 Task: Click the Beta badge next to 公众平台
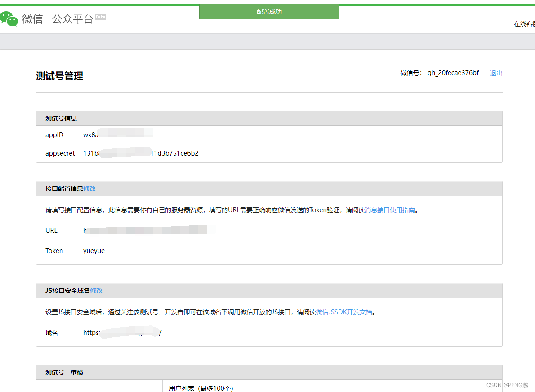[100, 17]
